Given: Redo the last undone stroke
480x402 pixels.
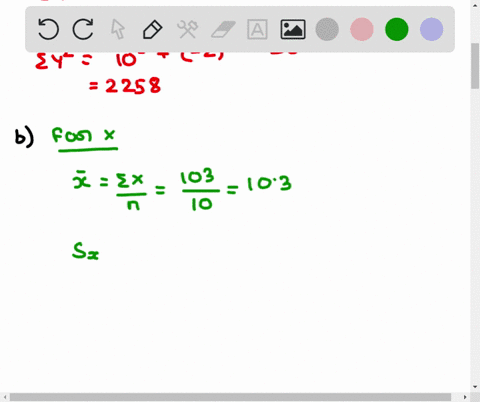Looking at the screenshot, I should click(x=83, y=29).
